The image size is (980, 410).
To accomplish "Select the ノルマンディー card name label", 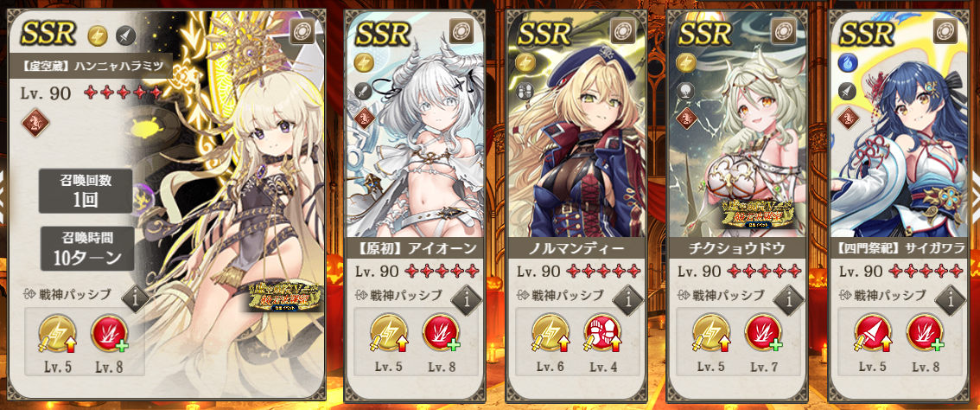I will tap(577, 248).
